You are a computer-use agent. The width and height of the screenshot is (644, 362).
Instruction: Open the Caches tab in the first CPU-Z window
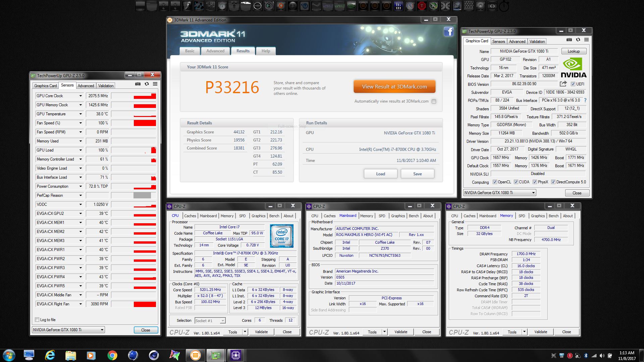pos(190,216)
